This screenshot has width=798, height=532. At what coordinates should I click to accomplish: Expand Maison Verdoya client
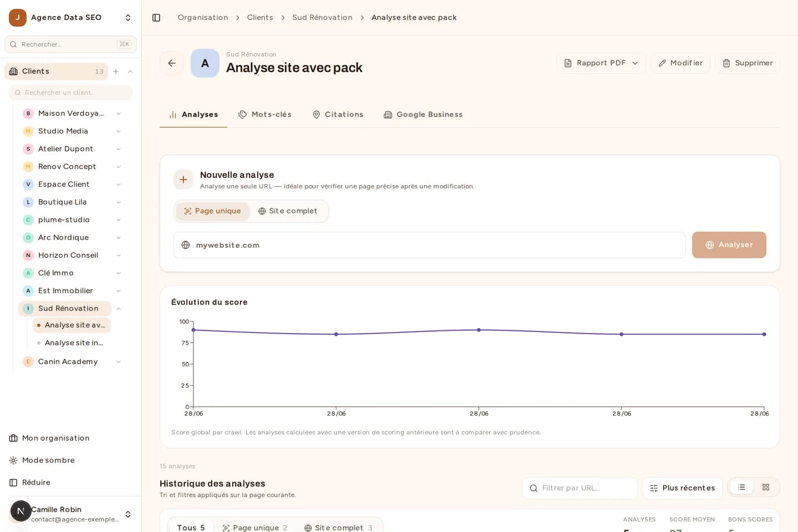coord(119,114)
